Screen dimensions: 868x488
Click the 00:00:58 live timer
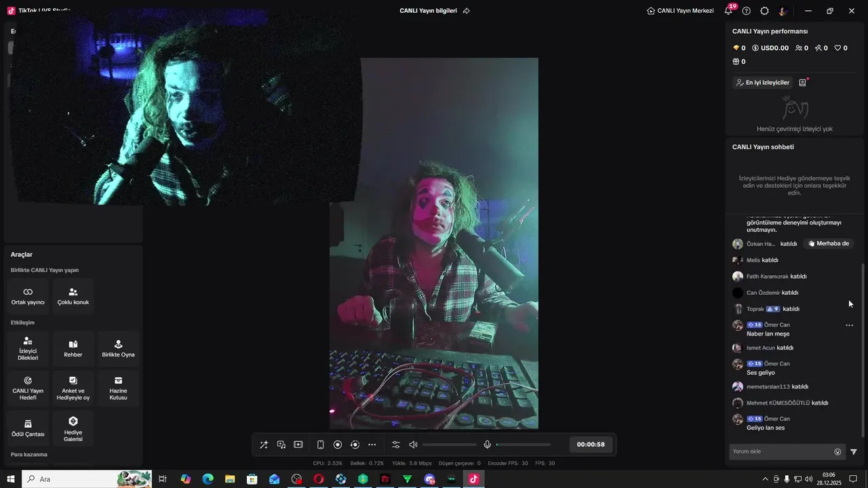pyautogui.click(x=591, y=445)
